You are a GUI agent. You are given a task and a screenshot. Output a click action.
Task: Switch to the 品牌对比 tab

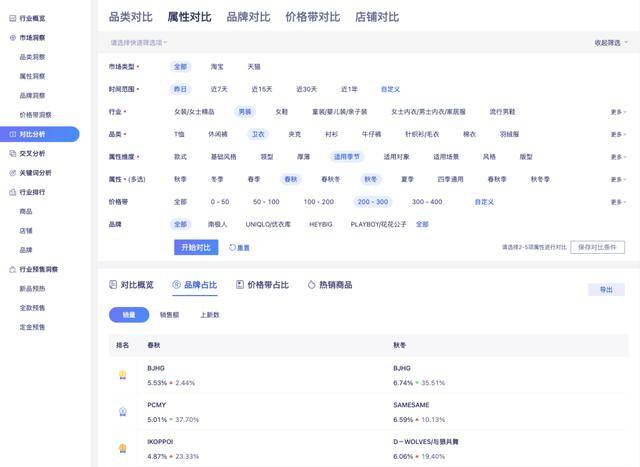point(248,17)
